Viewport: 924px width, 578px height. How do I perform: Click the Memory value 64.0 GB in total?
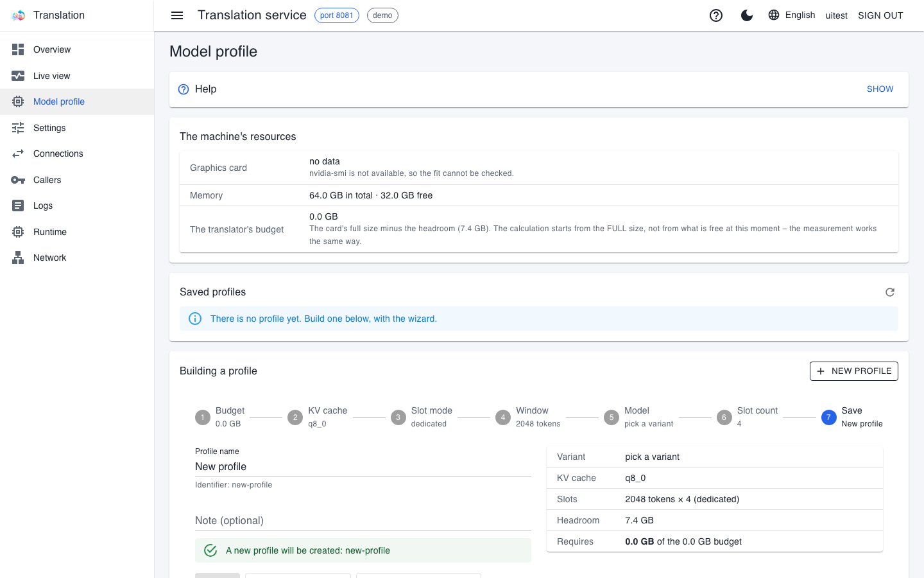coord(371,195)
